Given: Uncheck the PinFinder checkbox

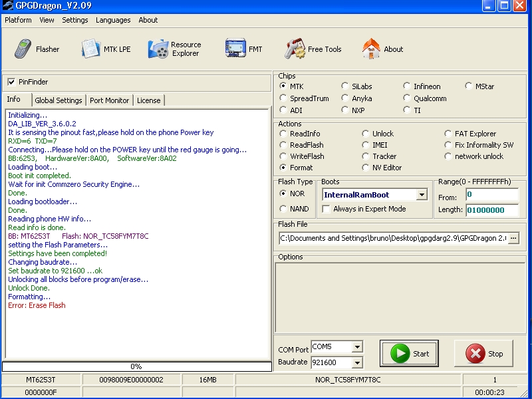Looking at the screenshot, I should coord(11,82).
